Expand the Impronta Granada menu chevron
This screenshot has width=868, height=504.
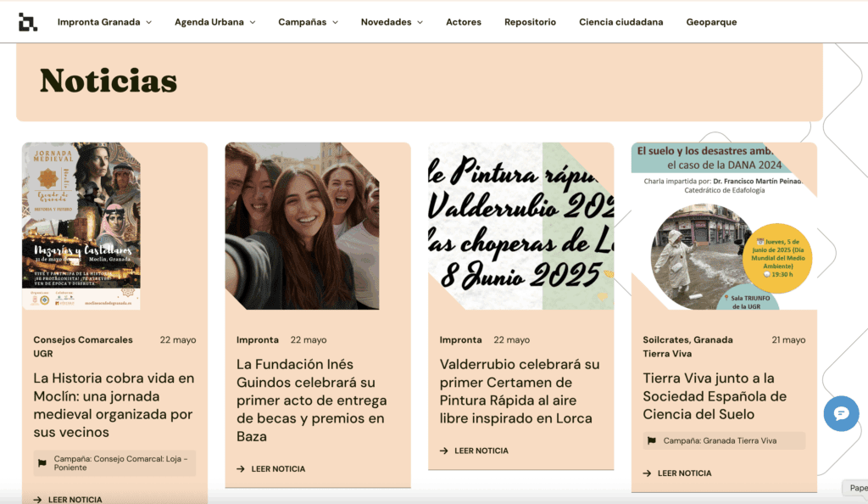pos(149,23)
